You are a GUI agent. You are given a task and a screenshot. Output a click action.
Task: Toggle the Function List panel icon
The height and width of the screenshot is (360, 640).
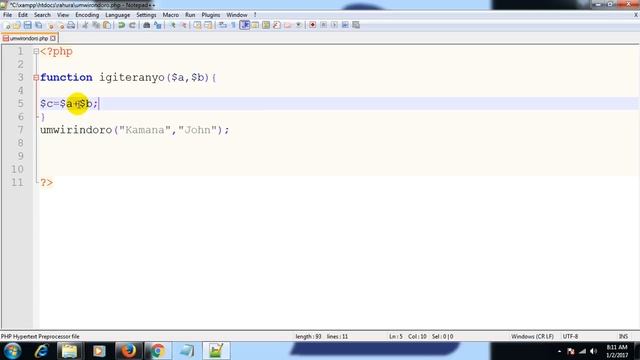277,25
